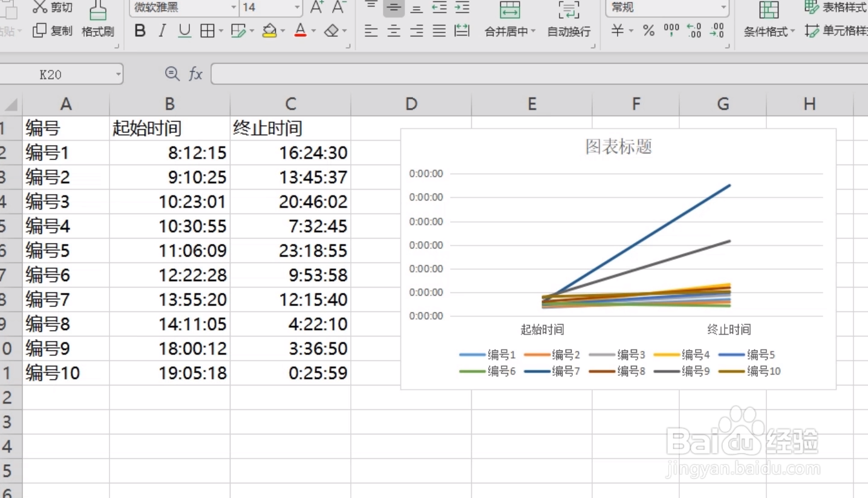The width and height of the screenshot is (868, 498).
Task: Select the cell labeled 编号10
Action: click(x=66, y=373)
